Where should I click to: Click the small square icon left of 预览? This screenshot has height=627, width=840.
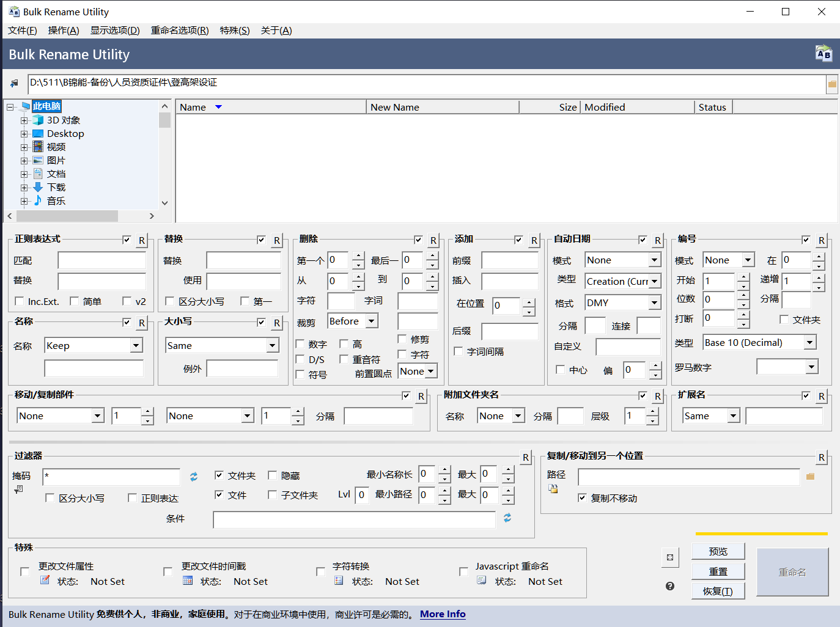coord(670,557)
